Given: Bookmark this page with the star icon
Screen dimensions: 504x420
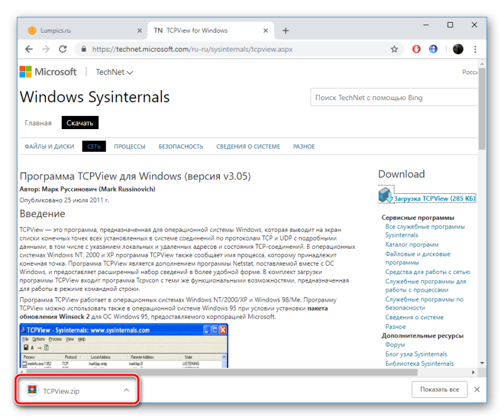Looking at the screenshot, I should pos(394,49).
